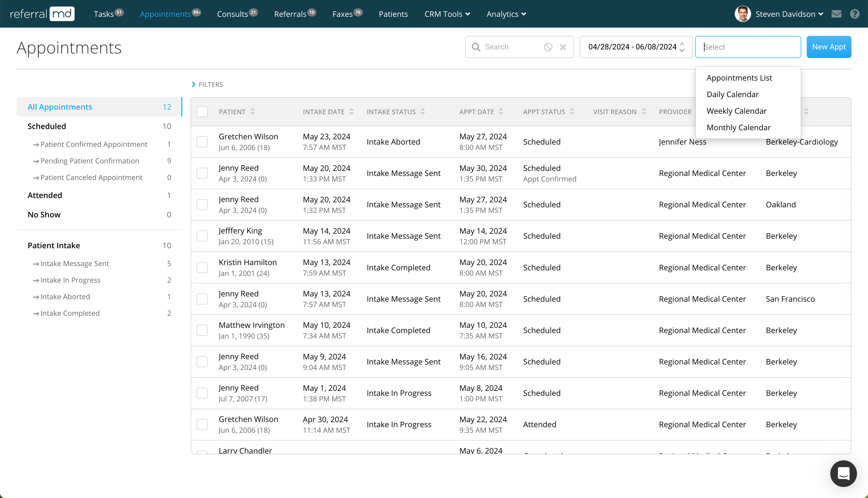Clear search with the X icon
This screenshot has width=868, height=498.
tap(563, 47)
